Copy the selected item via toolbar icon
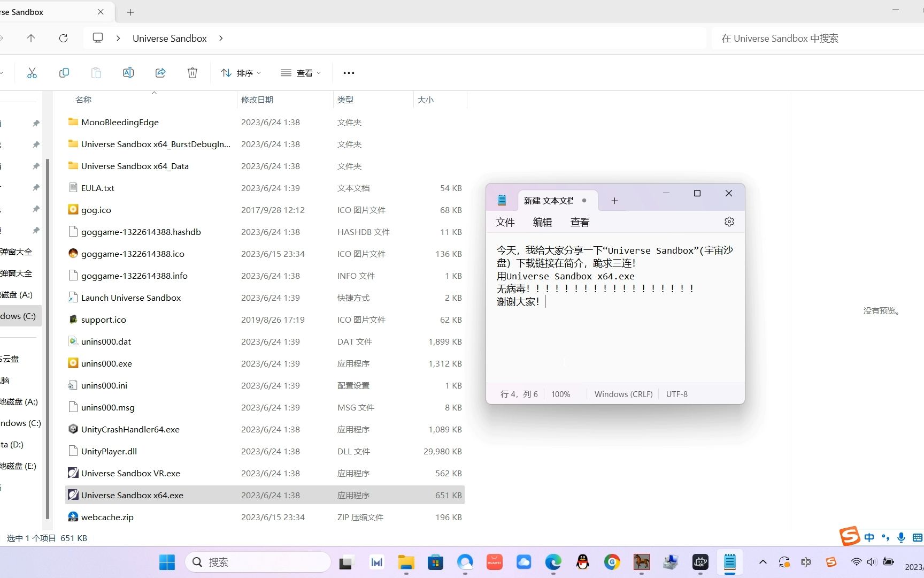This screenshot has height=578, width=924. [x=64, y=73]
